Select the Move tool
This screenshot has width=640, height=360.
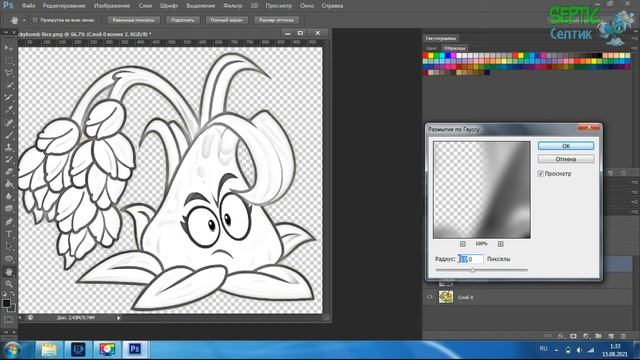(9, 48)
